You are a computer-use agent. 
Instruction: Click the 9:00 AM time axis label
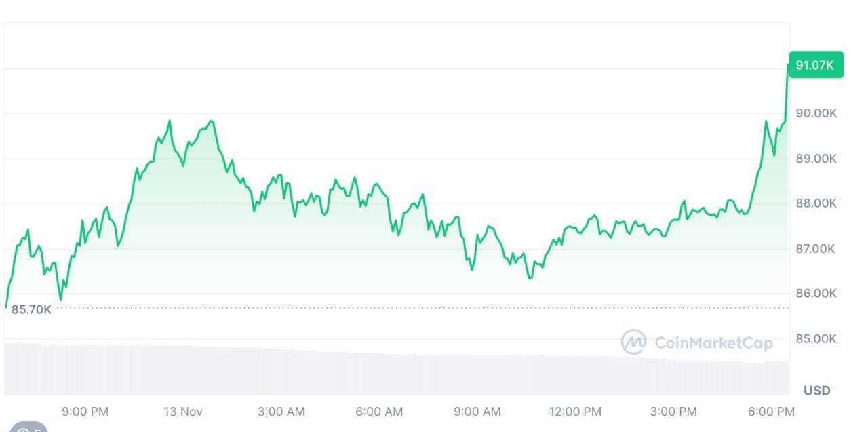(x=477, y=412)
